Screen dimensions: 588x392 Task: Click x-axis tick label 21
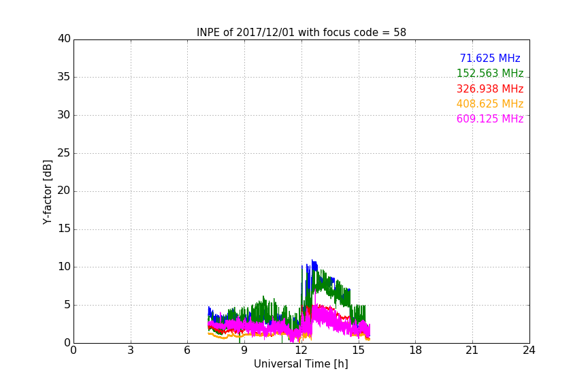472,350
